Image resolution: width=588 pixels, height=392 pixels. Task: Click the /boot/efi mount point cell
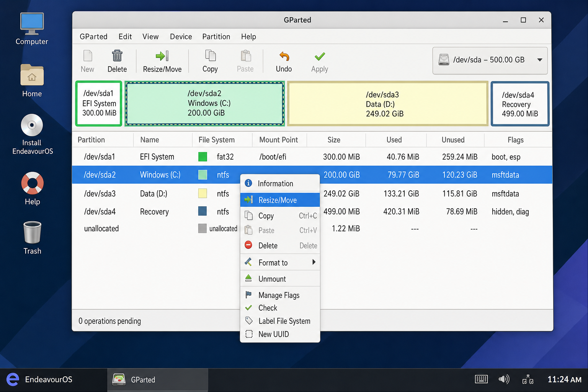click(273, 157)
